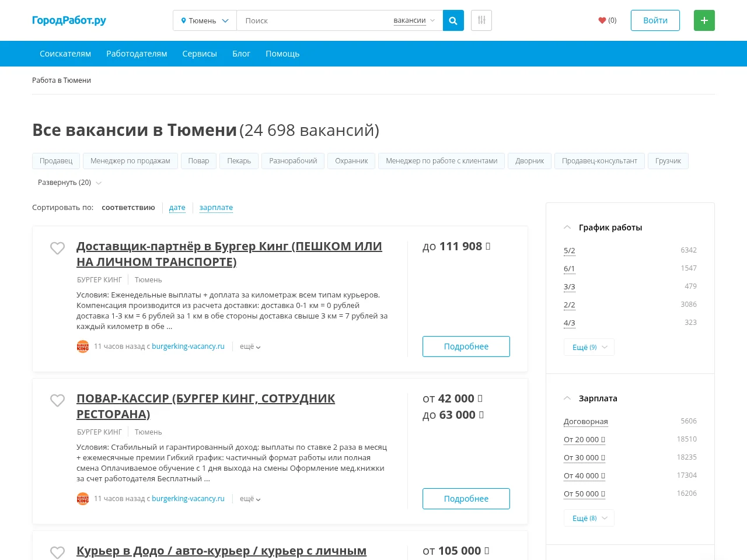Click the Работа в Тюмени breadcrumb

(61, 80)
